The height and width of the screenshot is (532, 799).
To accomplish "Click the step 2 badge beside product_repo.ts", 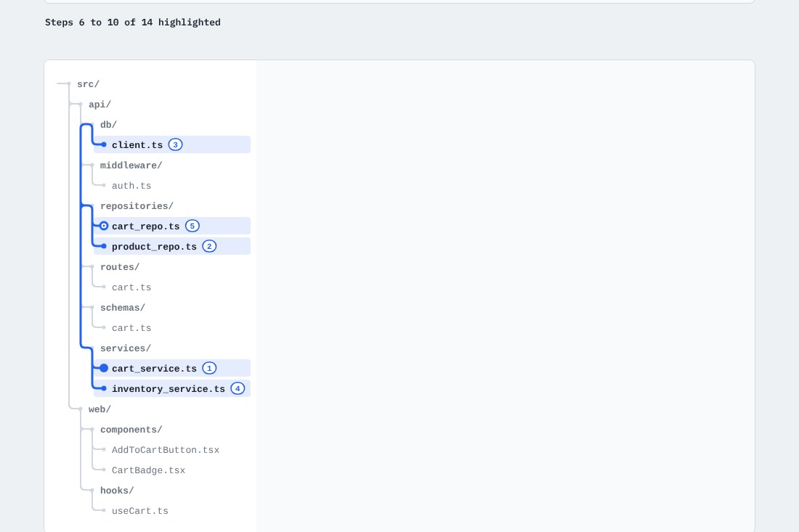I will coord(209,246).
